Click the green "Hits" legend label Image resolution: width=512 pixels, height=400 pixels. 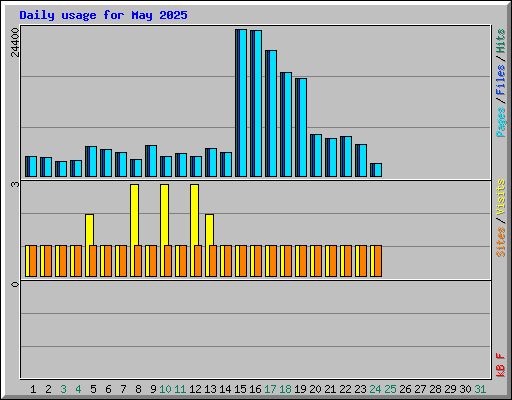[500, 41]
